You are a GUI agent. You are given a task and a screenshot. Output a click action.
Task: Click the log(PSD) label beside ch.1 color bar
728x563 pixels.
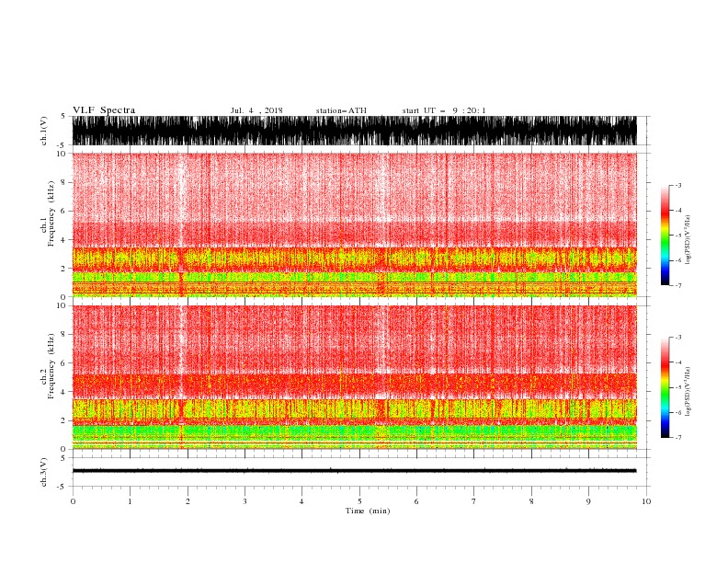coord(688,240)
